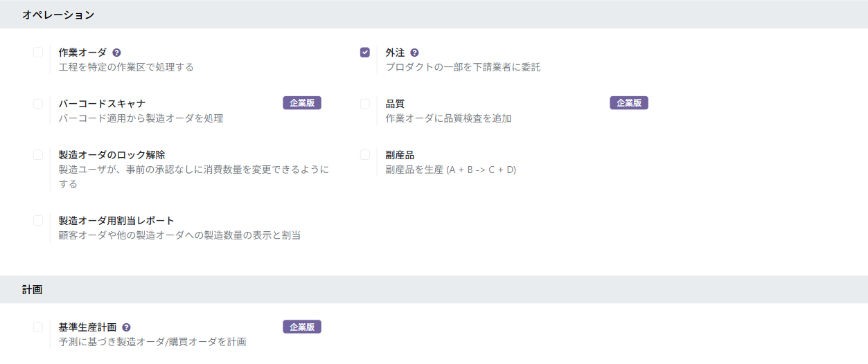Uncheck the 外注 checkbox
Screen dimensions: 868x364
tap(365, 53)
